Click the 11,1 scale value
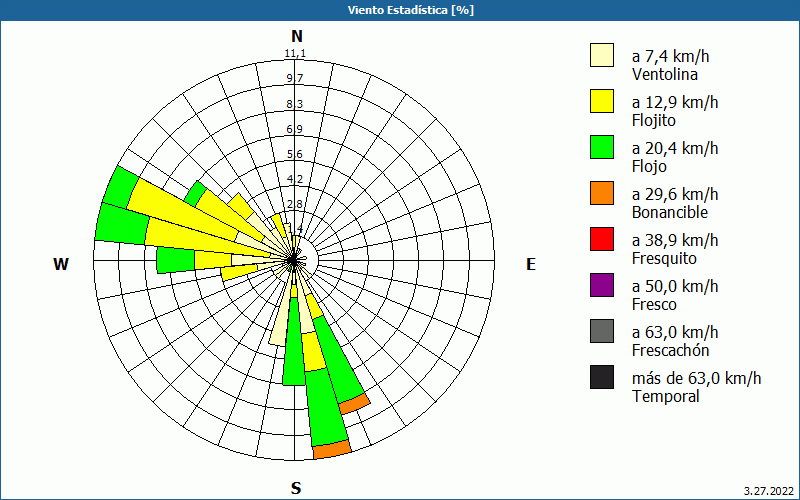 295,54
